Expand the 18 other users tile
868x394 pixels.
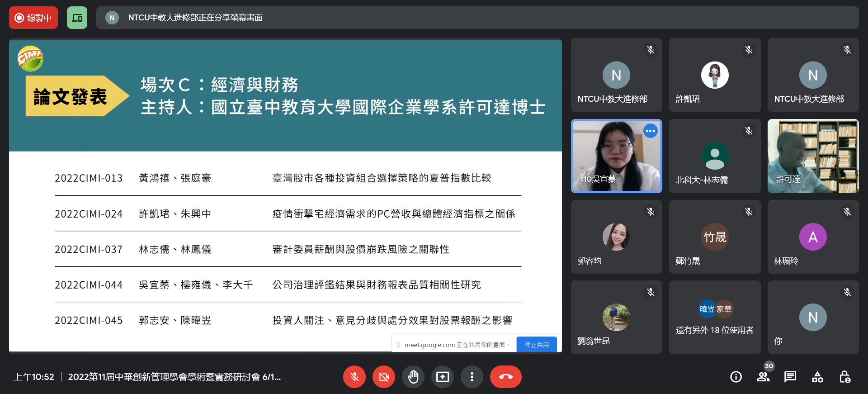714,318
